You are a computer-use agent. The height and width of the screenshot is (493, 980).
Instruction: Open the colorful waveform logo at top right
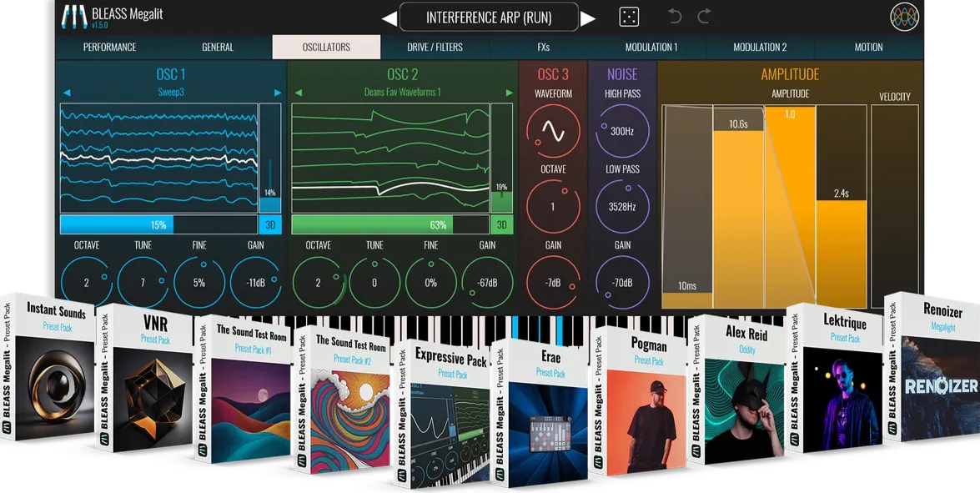(904, 17)
